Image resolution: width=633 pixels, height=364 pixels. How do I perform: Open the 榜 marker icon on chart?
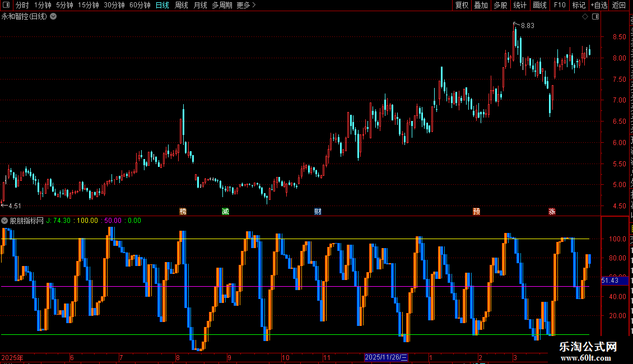point(183,212)
